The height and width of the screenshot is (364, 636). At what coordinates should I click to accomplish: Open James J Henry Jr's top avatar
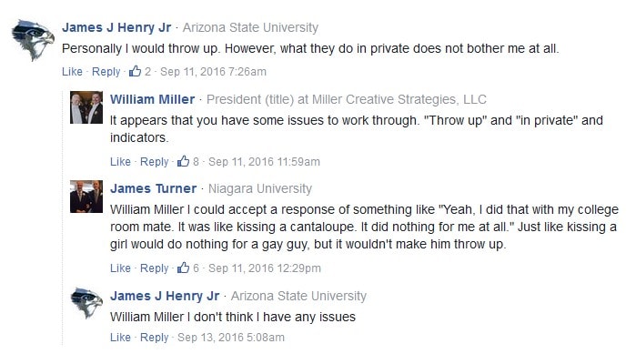pyautogui.click(x=32, y=41)
